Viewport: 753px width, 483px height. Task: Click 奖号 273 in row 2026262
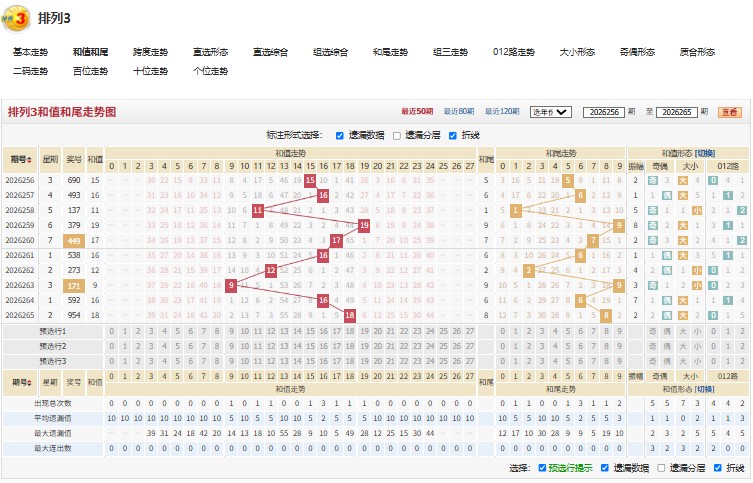tap(74, 270)
